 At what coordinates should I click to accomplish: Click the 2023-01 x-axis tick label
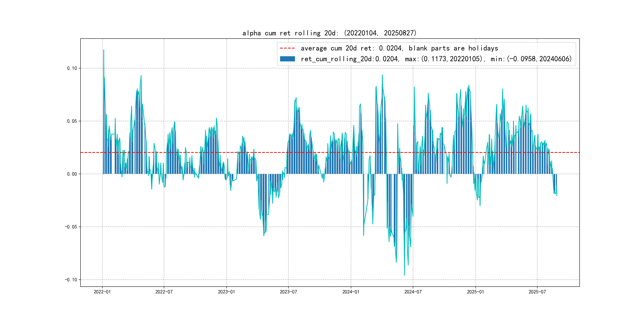226,292
